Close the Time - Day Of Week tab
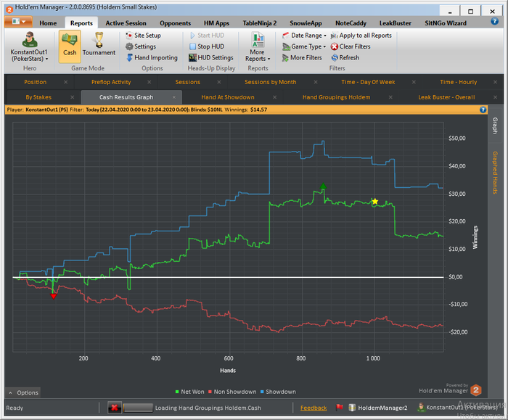This screenshot has height=420, width=508. click(x=414, y=82)
